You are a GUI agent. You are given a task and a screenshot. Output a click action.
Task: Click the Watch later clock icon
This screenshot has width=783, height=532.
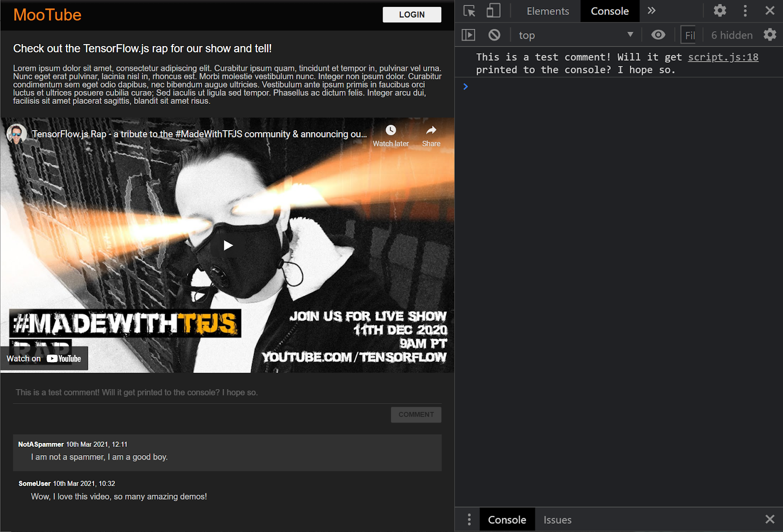[391, 131]
